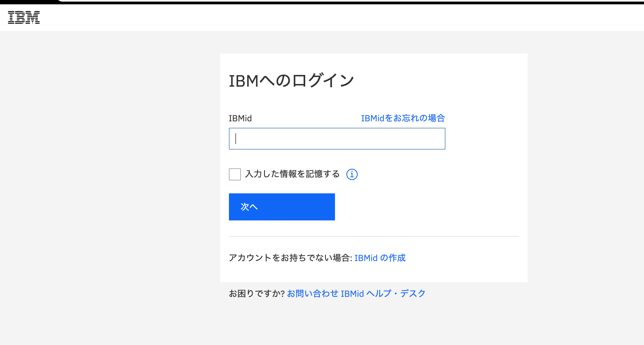Click the IBMへのログイン heading
Viewport: 644px width, 345px height.
click(291, 81)
